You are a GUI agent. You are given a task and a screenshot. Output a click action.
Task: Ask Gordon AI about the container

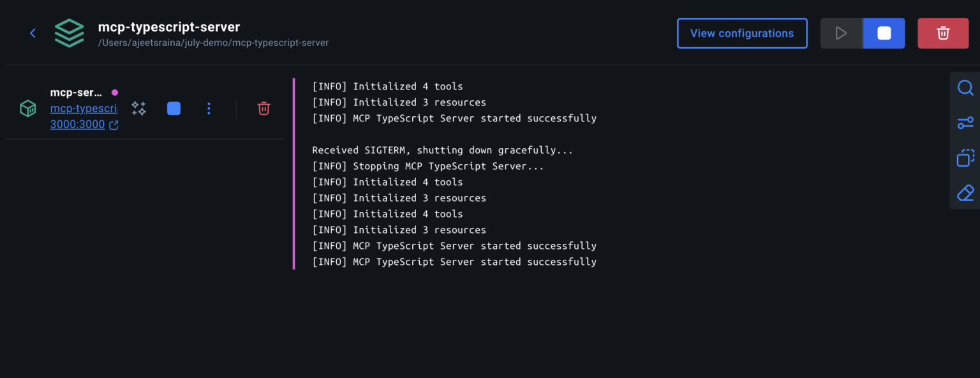point(138,108)
